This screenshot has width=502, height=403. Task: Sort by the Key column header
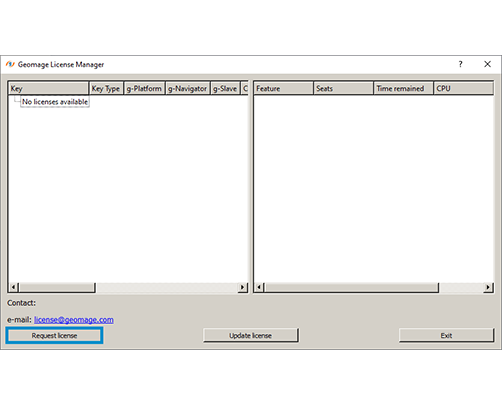pyautogui.click(x=49, y=88)
